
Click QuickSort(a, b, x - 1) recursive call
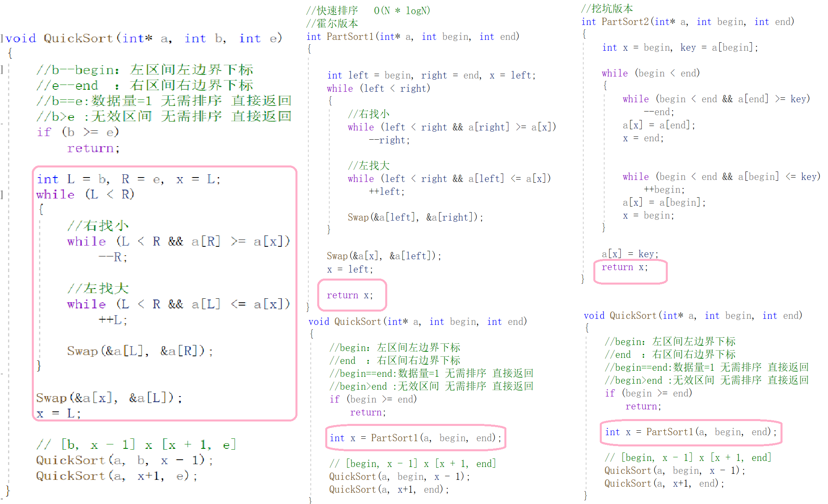(124, 460)
